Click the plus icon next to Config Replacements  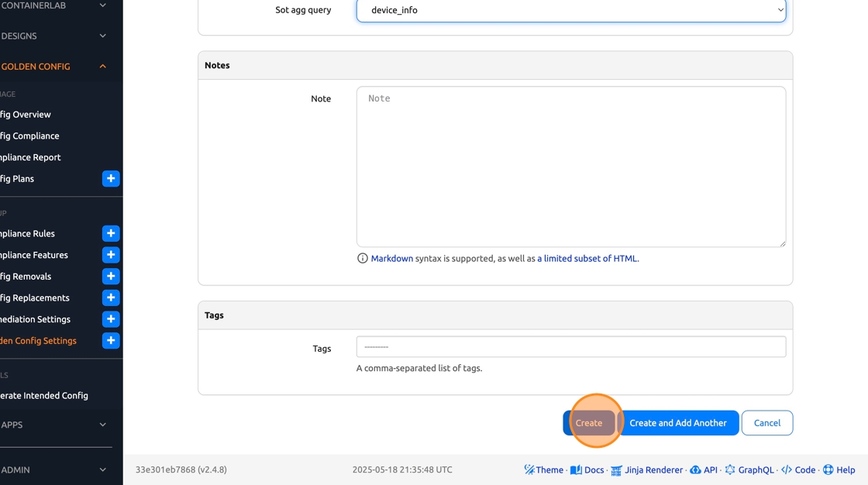111,298
